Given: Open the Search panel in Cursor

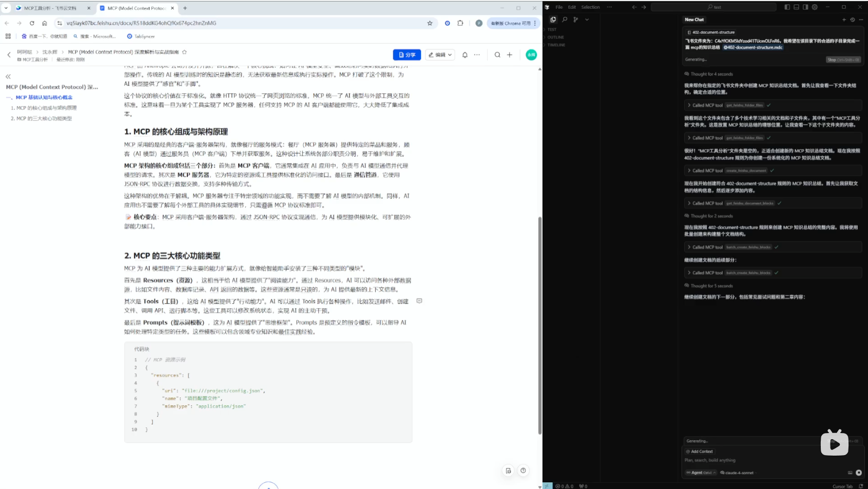Looking at the screenshot, I should pyautogui.click(x=565, y=19).
